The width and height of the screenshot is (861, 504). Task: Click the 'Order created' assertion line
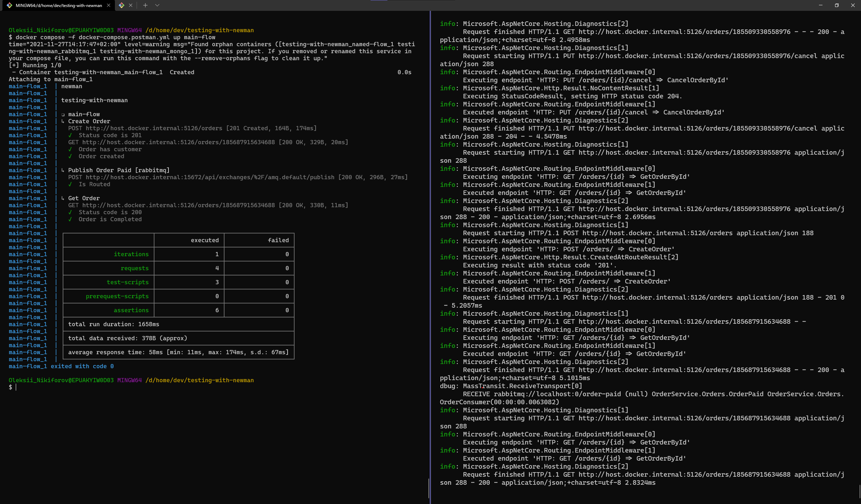[101, 156]
